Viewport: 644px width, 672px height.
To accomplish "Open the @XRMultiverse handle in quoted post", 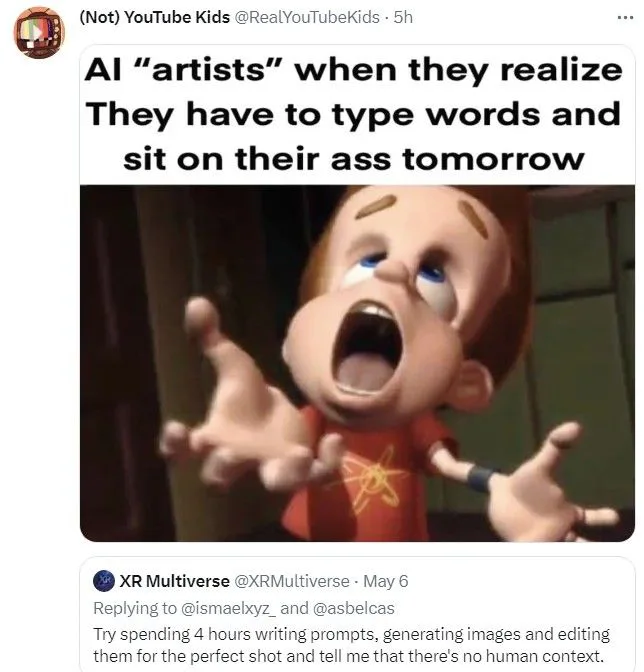I will pyautogui.click(x=291, y=581).
